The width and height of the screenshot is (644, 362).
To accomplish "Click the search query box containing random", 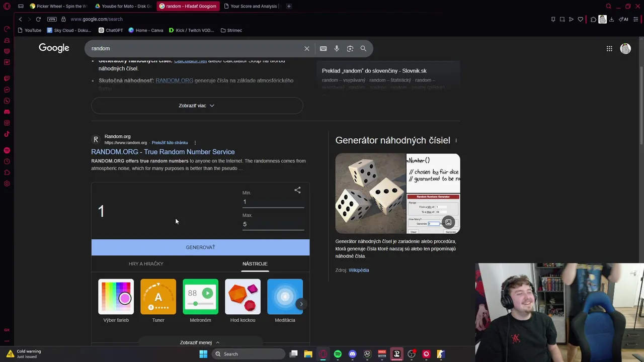I will (196, 48).
